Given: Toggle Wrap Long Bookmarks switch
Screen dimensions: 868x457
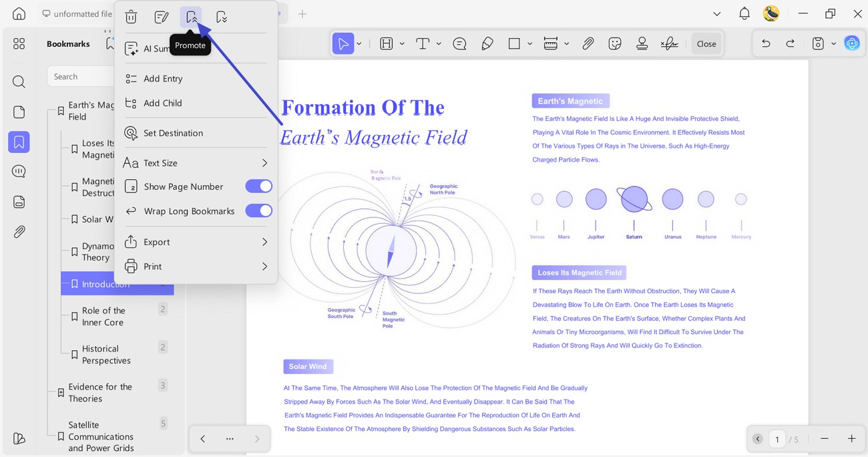Looking at the screenshot, I should pos(258,210).
